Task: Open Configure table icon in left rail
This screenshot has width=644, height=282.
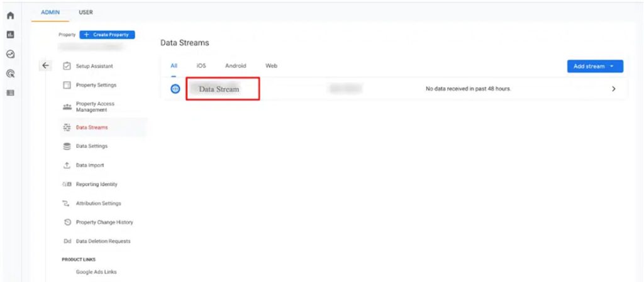Action: tap(10, 93)
